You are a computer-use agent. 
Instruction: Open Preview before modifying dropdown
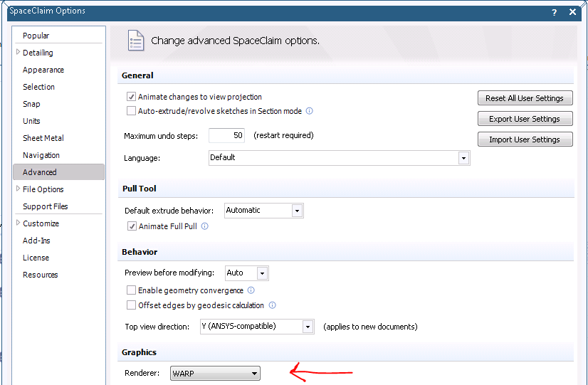(x=262, y=273)
